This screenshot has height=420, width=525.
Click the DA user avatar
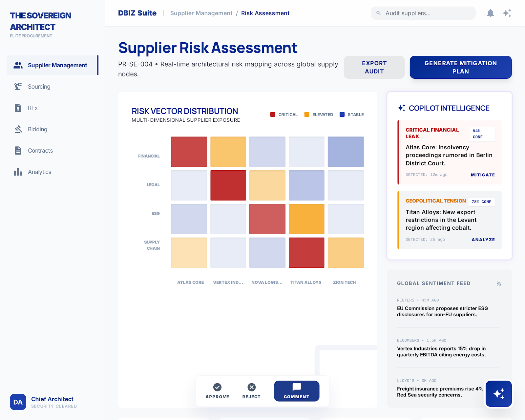point(18,402)
